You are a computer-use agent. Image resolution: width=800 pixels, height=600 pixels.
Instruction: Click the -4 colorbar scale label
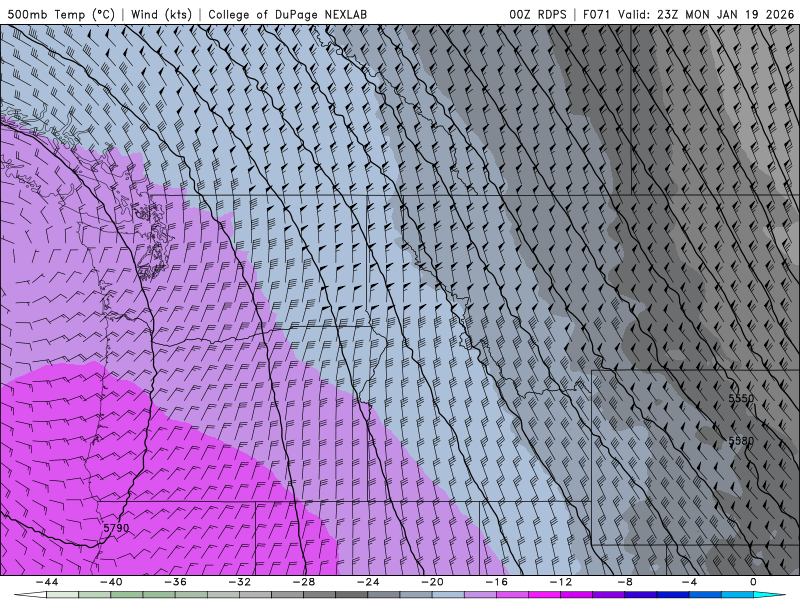pos(689,582)
